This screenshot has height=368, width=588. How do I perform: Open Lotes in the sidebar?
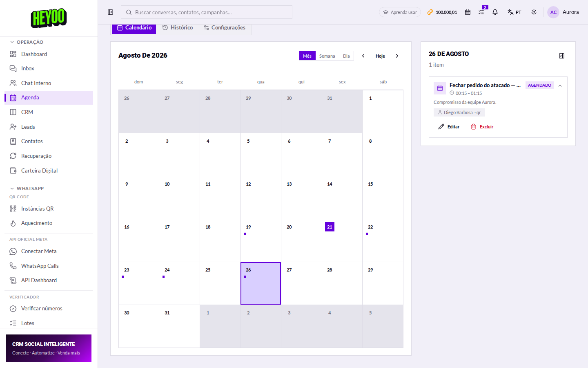pos(49,323)
